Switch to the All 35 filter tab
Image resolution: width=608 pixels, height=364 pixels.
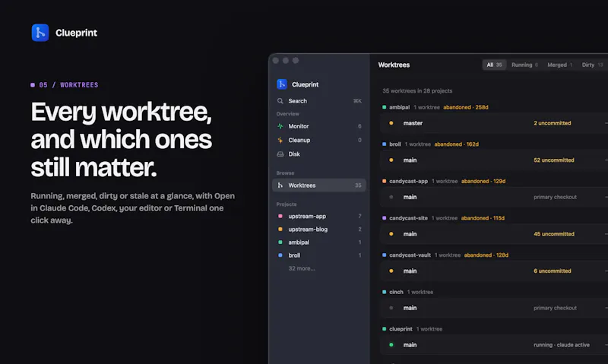pos(494,65)
